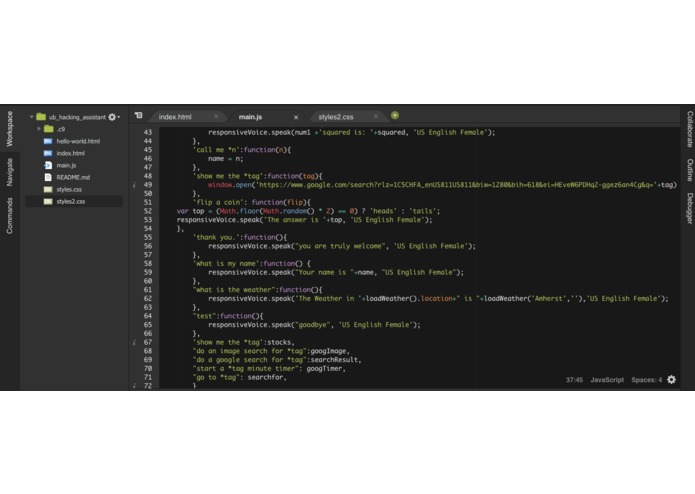Select README.md in the file tree
The width and height of the screenshot is (695, 494).
73,177
